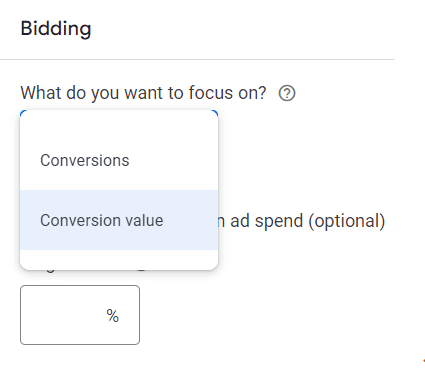Viewport: 425px width, 380px height.
Task: Click the "ad spend (optional)" label text
Action: (x=307, y=221)
